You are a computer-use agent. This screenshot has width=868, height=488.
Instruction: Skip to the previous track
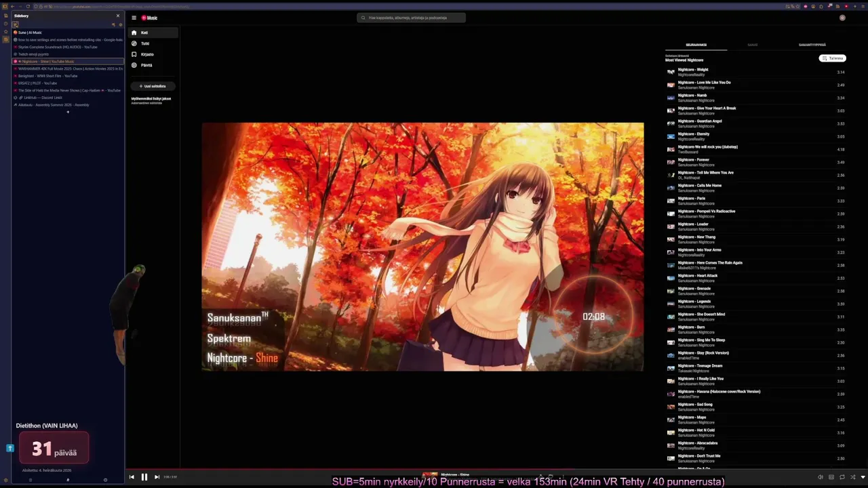click(132, 477)
